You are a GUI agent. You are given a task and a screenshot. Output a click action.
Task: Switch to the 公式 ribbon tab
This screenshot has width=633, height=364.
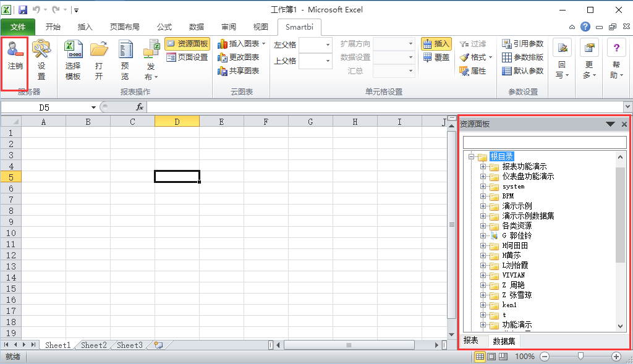164,27
